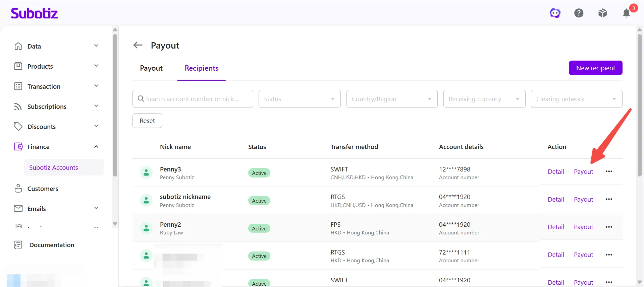The image size is (644, 287).
Task: Expand the Data menu chevron
Action: tap(96, 46)
